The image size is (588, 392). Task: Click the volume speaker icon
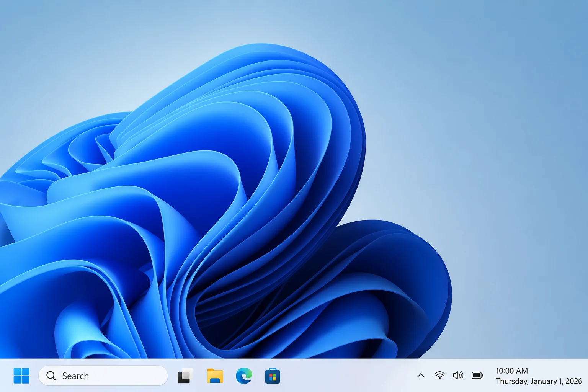click(458, 375)
